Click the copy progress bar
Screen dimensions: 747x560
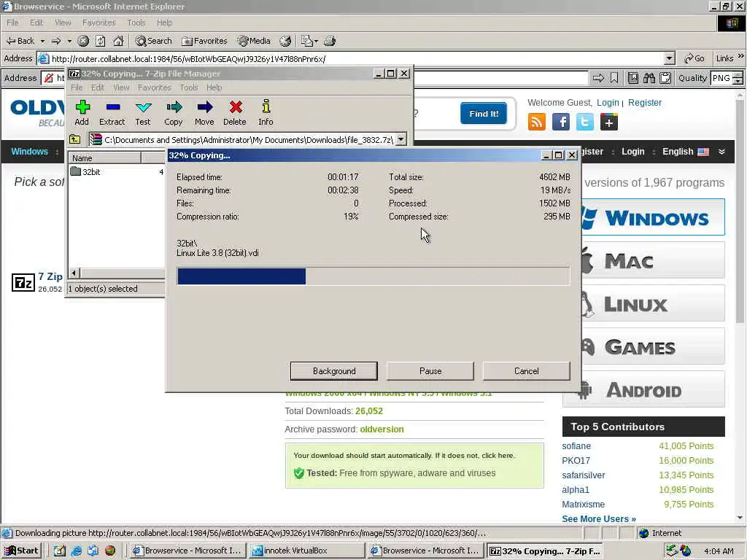373,276
